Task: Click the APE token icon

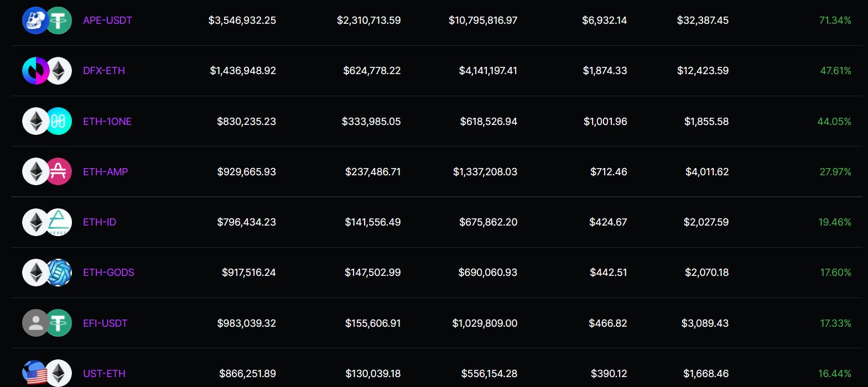Action: [x=33, y=20]
